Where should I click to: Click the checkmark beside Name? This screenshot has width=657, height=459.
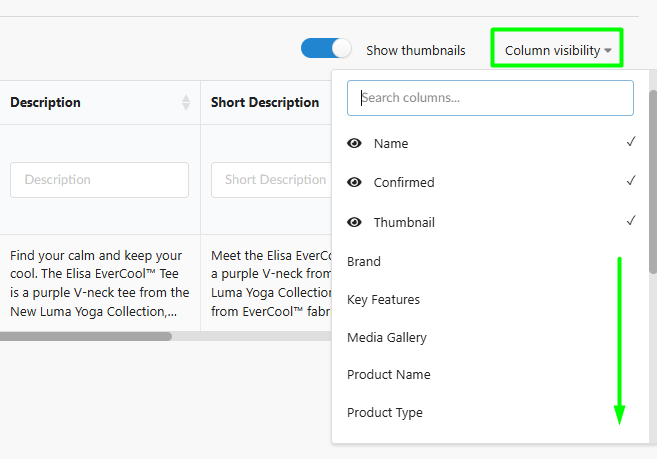631,142
